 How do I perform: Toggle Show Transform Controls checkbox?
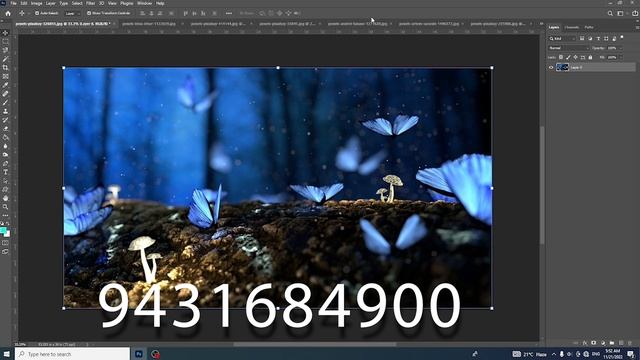[89, 13]
